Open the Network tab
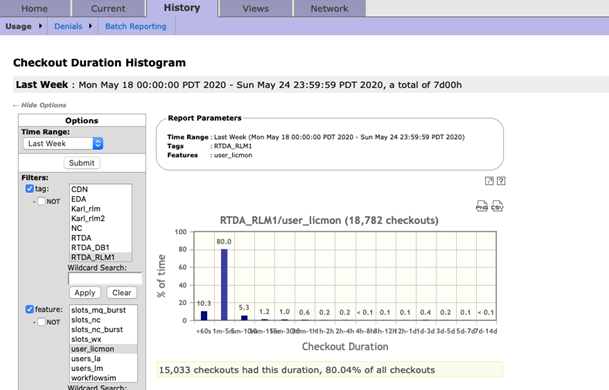 coord(329,9)
